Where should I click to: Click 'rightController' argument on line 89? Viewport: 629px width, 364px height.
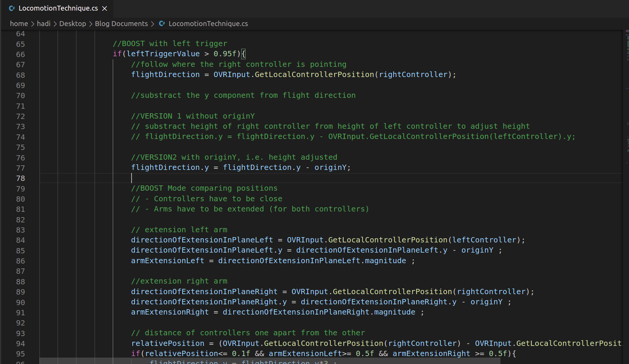491,292
